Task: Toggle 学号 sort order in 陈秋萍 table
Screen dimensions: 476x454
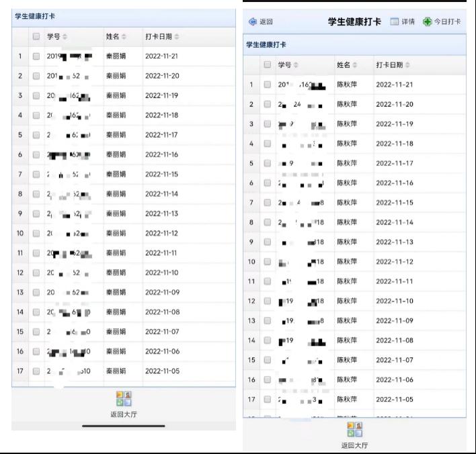Action: coord(296,65)
